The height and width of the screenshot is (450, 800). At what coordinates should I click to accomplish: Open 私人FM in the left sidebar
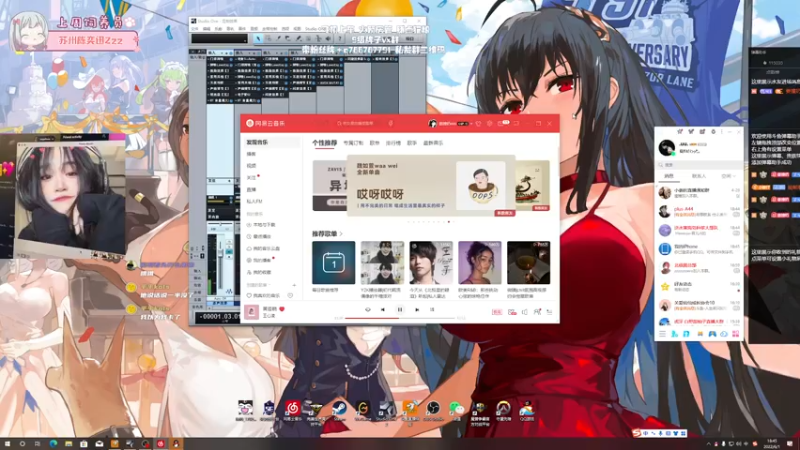(255, 201)
